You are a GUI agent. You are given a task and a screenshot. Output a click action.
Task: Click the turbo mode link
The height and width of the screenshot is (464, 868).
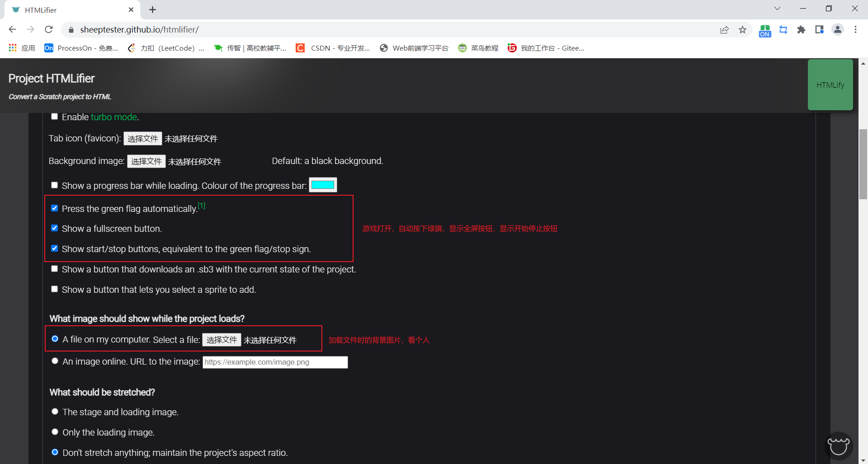click(x=113, y=117)
